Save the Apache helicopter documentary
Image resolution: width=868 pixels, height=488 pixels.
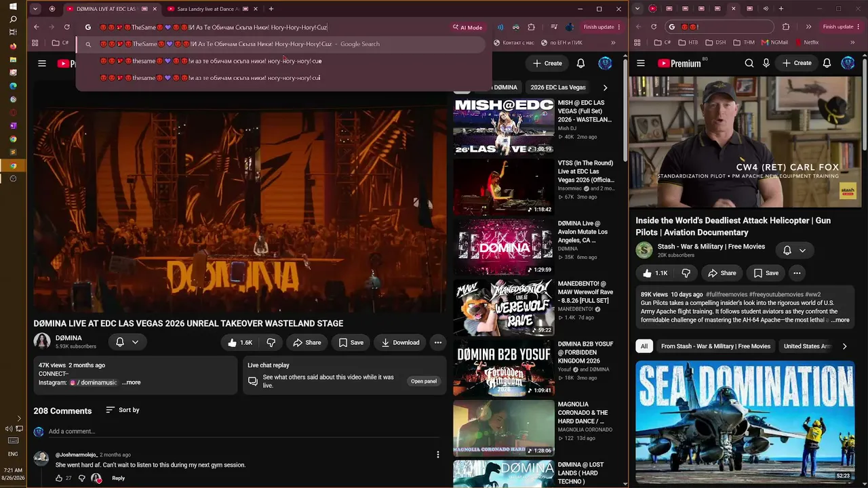pos(766,273)
